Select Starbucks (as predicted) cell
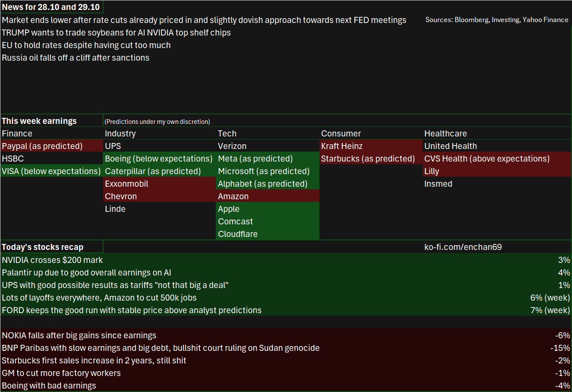The height and width of the screenshot is (392, 572). click(371, 159)
